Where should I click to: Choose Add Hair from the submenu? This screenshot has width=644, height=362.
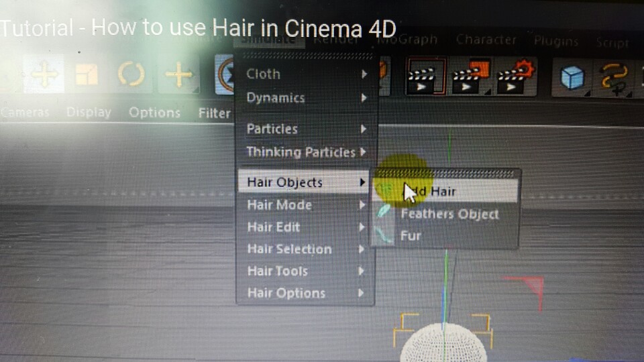pos(445,191)
